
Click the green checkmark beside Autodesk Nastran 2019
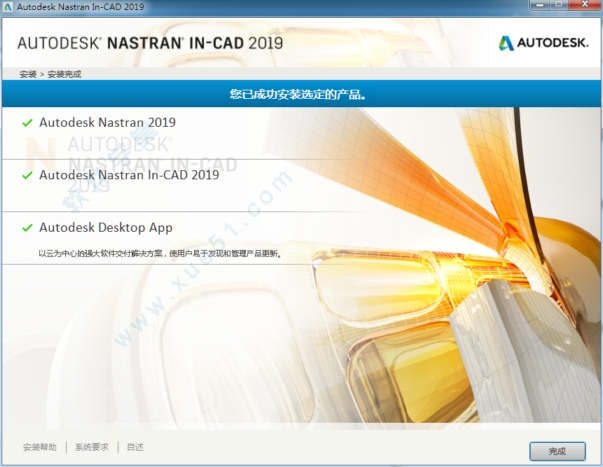[x=27, y=123]
